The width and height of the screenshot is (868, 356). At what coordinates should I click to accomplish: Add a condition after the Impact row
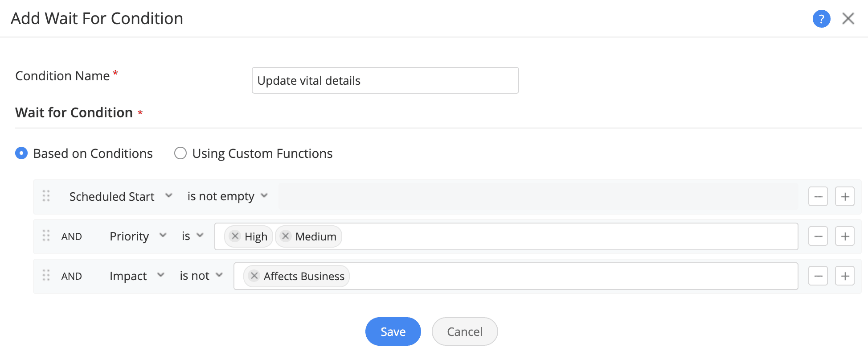(844, 276)
